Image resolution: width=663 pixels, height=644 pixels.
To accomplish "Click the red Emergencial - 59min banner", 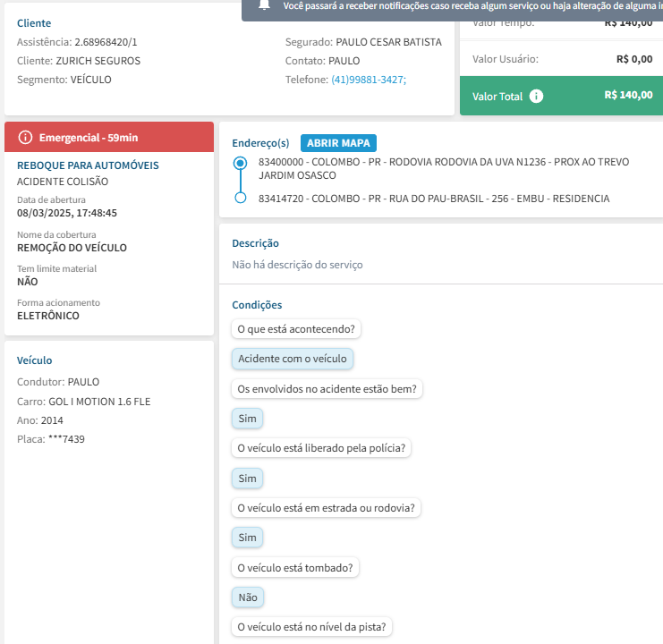I will click(x=109, y=138).
